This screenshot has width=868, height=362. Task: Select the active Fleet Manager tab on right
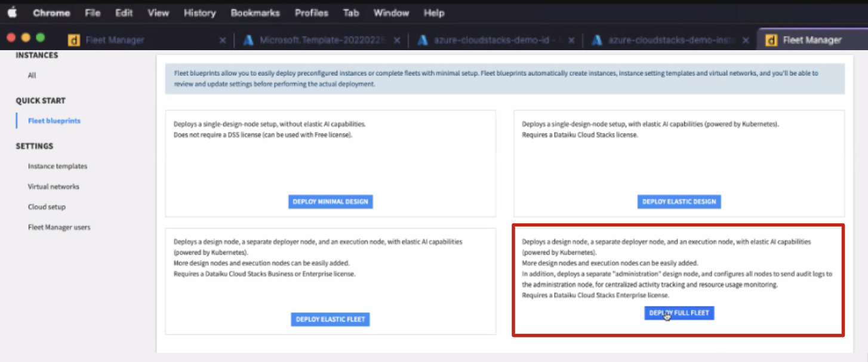click(812, 40)
